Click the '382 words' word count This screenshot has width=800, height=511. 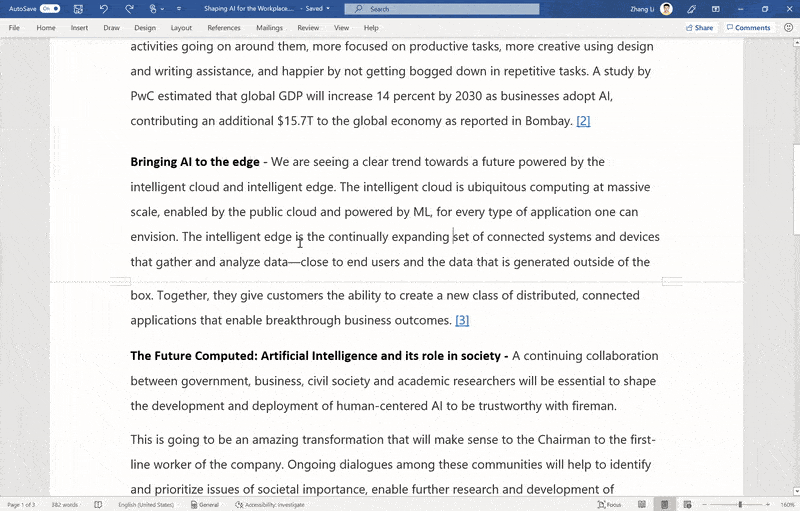click(65, 505)
